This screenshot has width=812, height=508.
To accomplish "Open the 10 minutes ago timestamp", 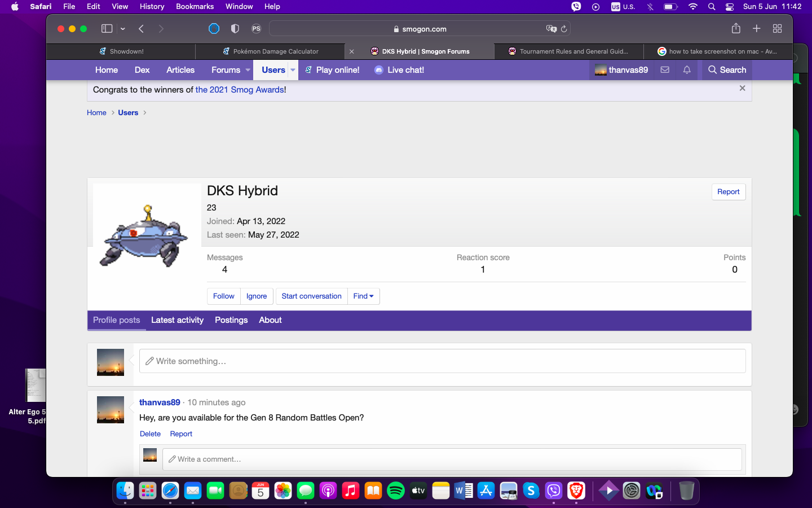I will pyautogui.click(x=217, y=402).
